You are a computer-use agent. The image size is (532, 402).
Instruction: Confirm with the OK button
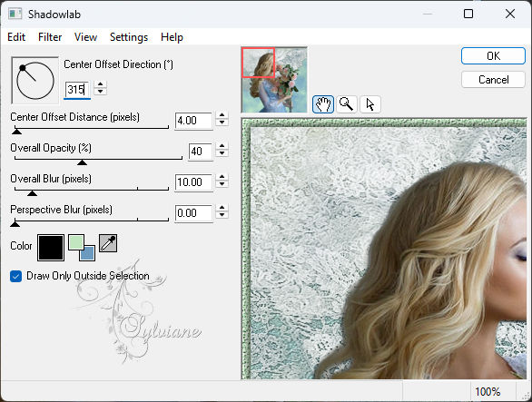493,55
